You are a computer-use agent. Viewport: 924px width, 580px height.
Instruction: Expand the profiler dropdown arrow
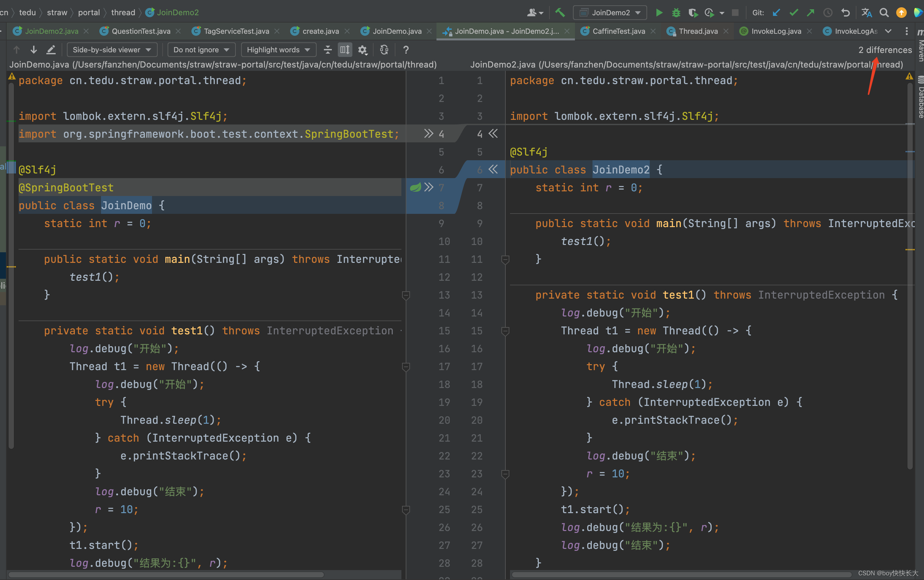722,13
